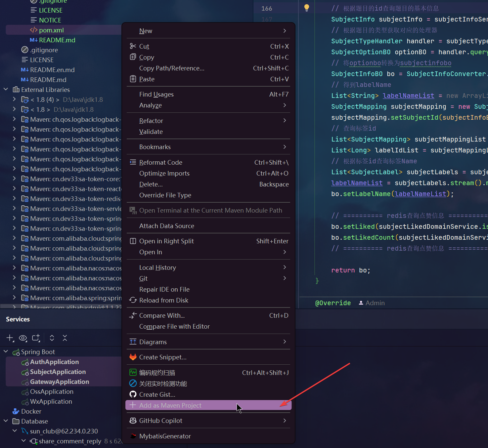Expand Maven: cn.dev33:sa-token-core library
The height and width of the screenshot is (448, 488).
[x=14, y=179]
